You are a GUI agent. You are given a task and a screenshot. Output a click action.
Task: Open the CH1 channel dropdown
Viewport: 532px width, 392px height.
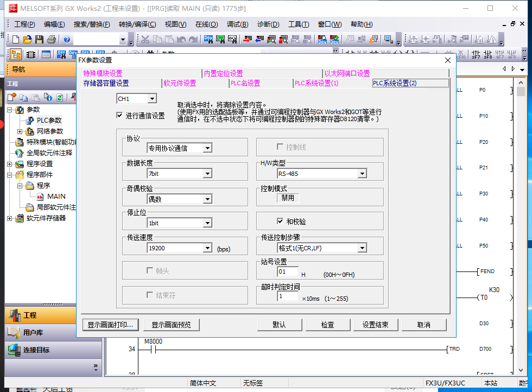pyautogui.click(x=153, y=99)
